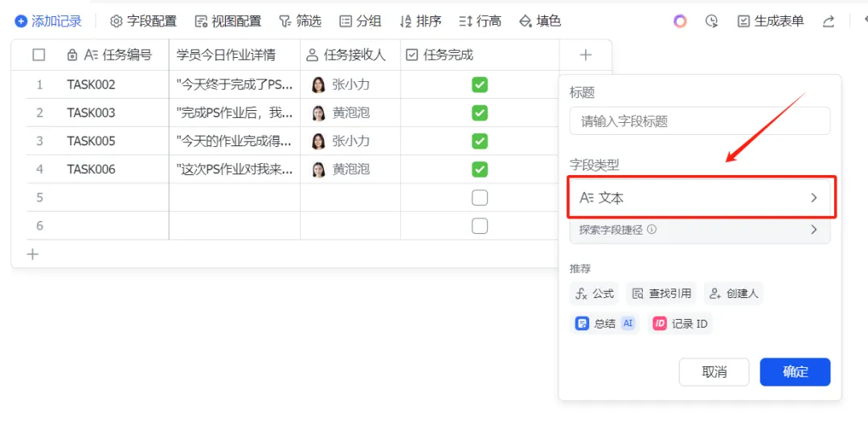Open the 行高 row height option
The height and width of the screenshot is (425, 868).
481,22
